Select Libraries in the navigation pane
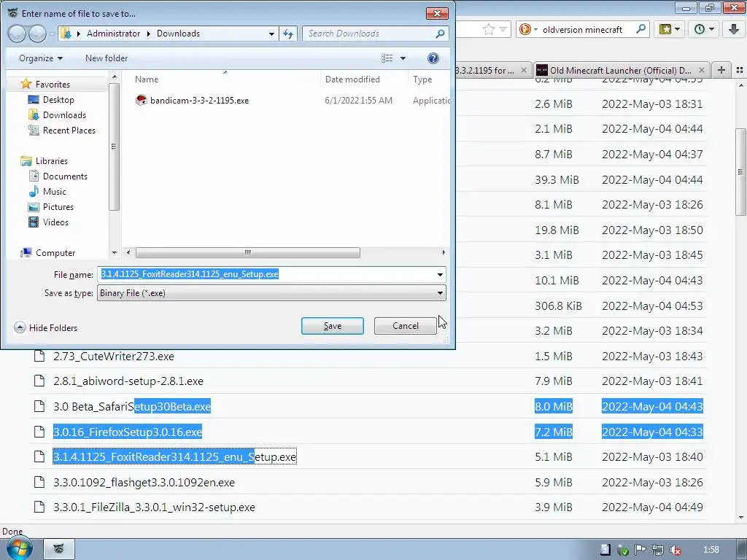The image size is (747, 560). [x=51, y=161]
